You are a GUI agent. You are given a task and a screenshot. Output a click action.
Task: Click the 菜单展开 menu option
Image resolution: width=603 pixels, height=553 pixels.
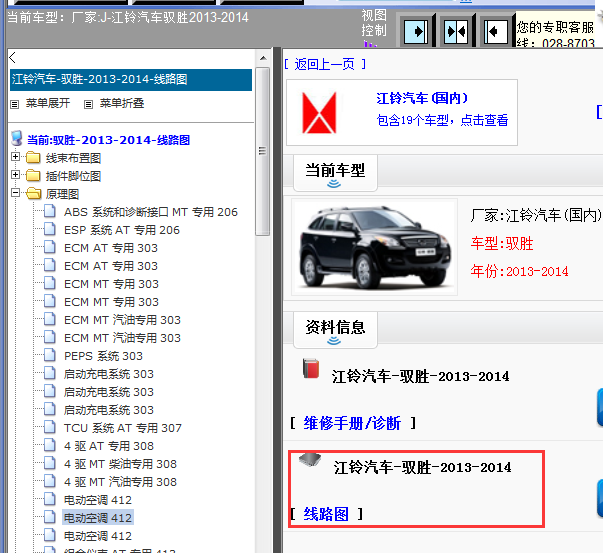click(48, 103)
